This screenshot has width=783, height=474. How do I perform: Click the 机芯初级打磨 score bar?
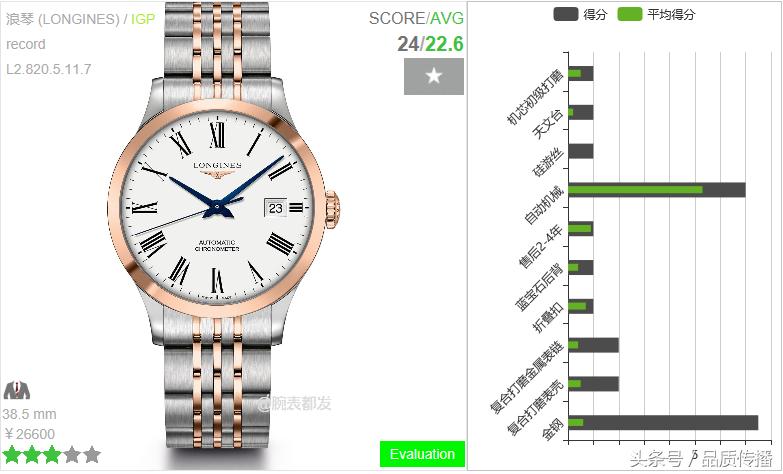click(581, 73)
